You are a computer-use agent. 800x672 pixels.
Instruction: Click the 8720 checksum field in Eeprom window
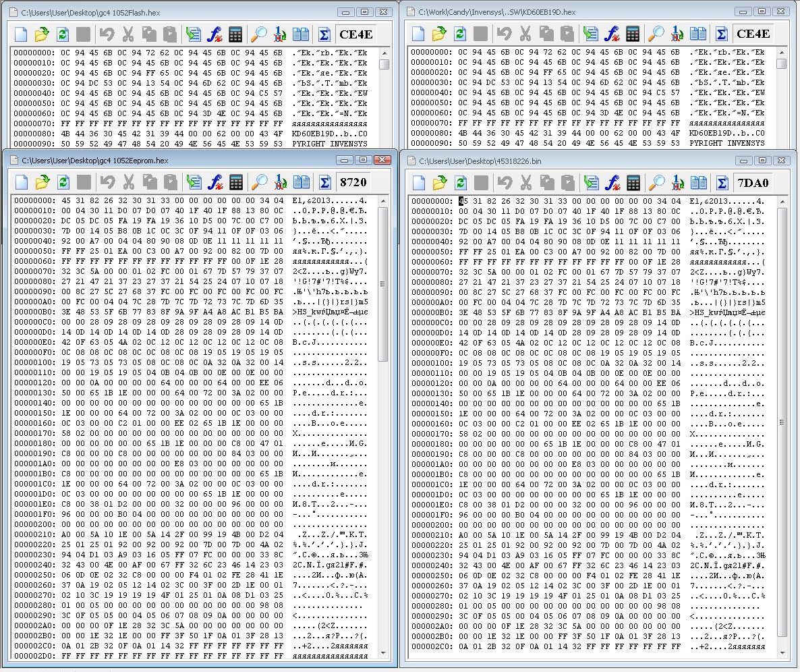click(353, 182)
